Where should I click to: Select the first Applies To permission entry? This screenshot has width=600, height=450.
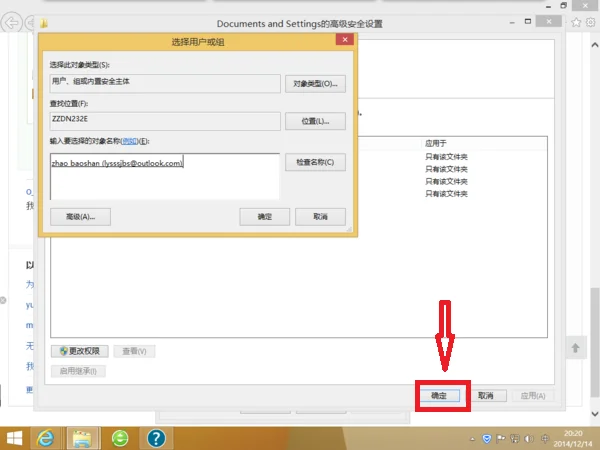[446, 157]
